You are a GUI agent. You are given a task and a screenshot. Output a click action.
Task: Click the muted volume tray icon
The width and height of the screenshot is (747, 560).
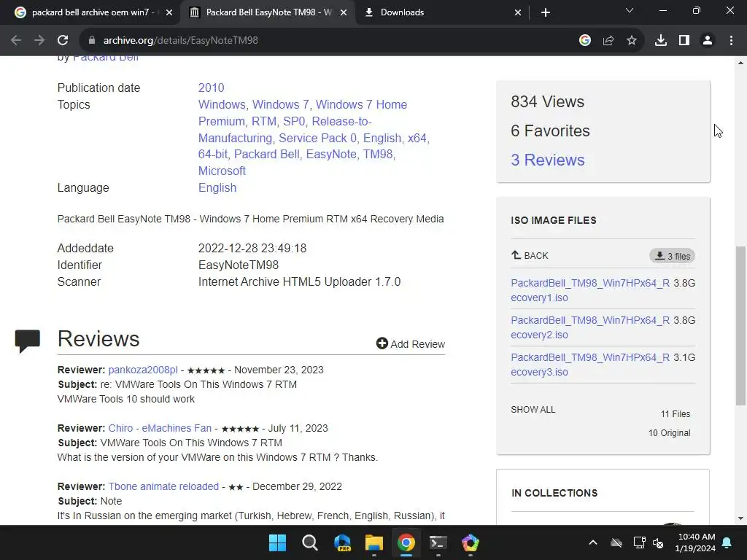tap(658, 542)
